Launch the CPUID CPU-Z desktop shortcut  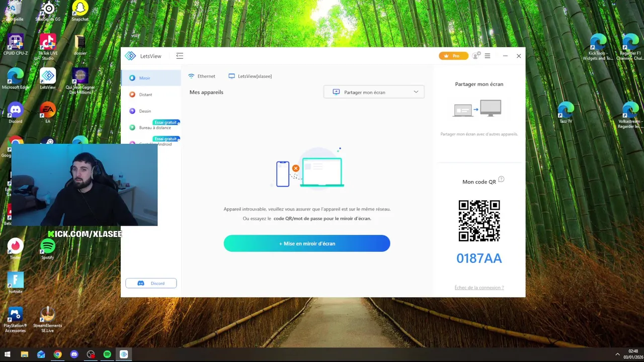click(x=15, y=45)
